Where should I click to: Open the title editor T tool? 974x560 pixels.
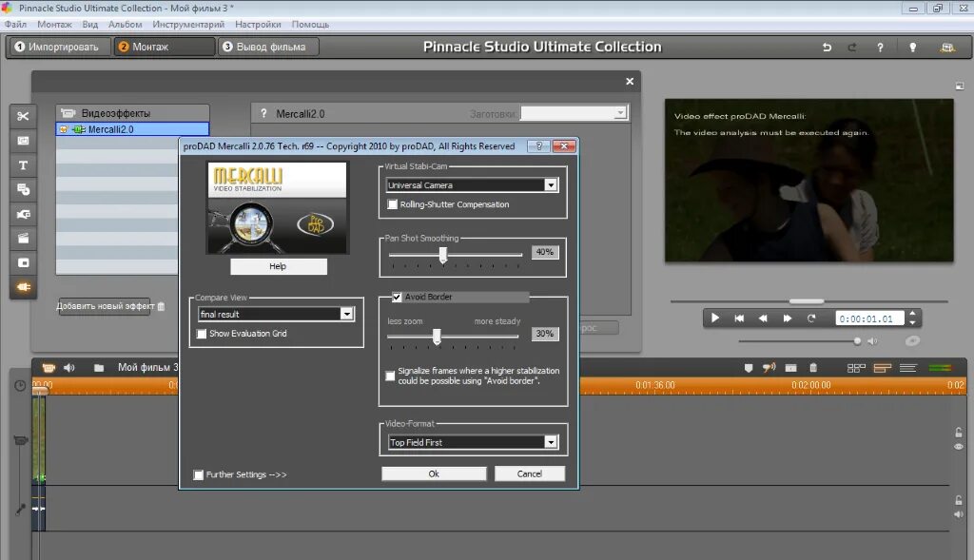[x=23, y=165]
